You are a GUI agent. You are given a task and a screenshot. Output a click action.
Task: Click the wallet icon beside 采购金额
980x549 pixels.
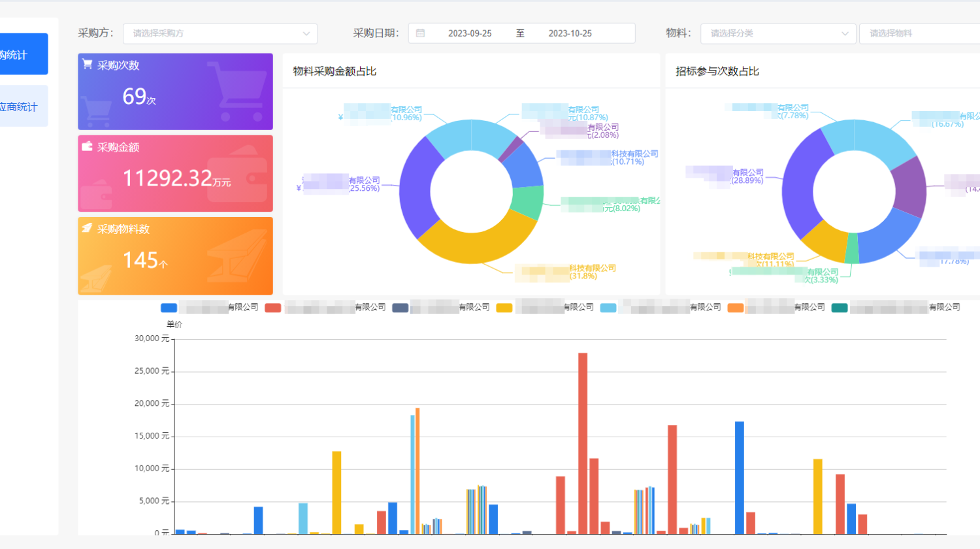tap(88, 146)
